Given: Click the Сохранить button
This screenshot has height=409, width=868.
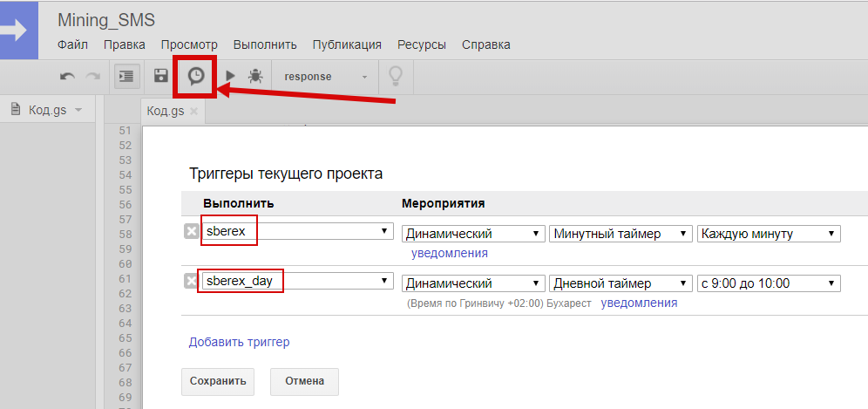Looking at the screenshot, I should coord(218,381).
